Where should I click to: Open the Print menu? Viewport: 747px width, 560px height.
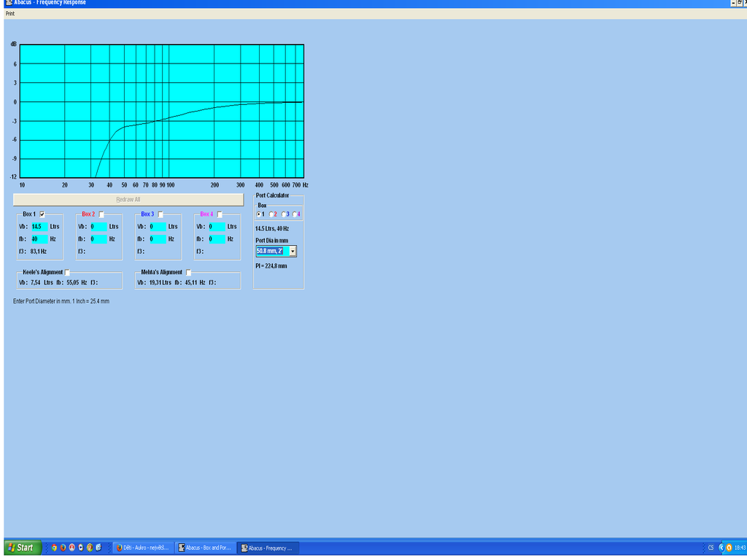[x=10, y=14]
